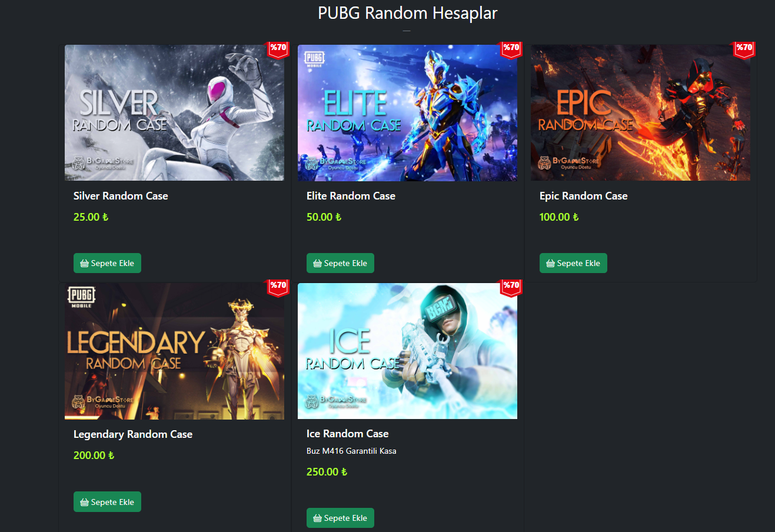This screenshot has width=775, height=532.
Task: Open the Elite Random Case image
Action: click(407, 113)
